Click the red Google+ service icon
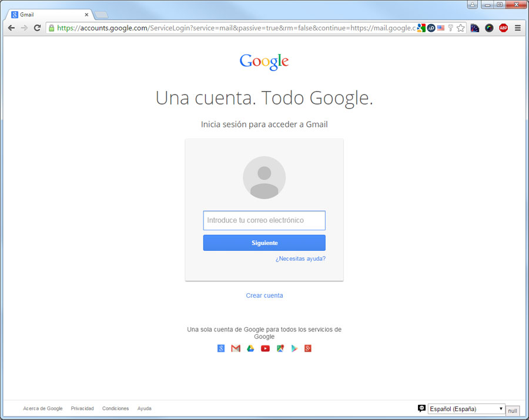This screenshot has height=420, width=529. click(307, 348)
